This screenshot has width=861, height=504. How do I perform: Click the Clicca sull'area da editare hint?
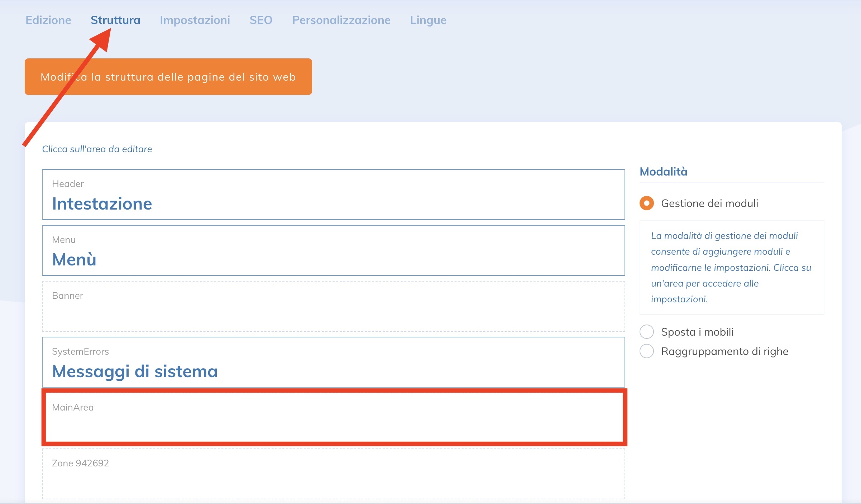[x=97, y=149]
